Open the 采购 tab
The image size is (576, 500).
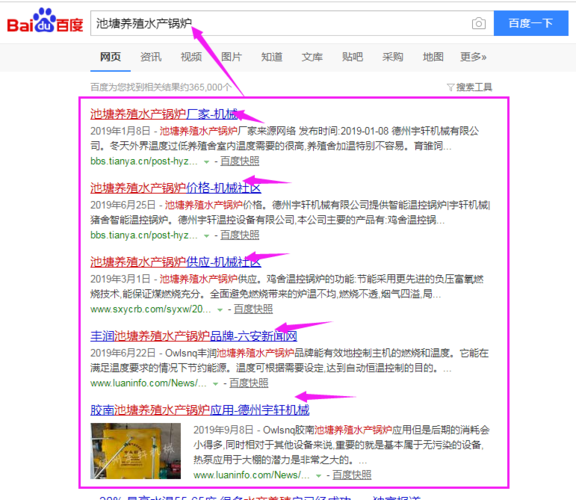(393, 57)
